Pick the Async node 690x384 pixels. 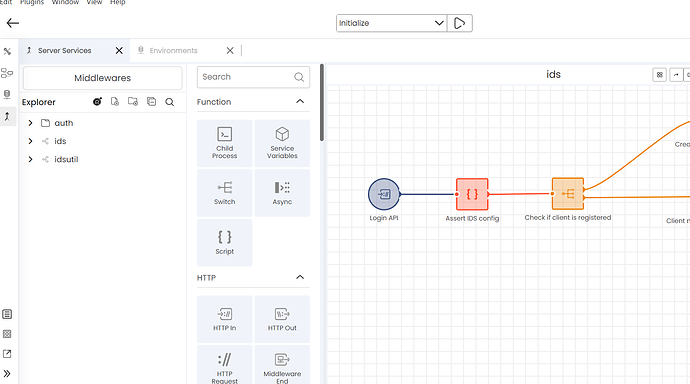[x=282, y=193]
